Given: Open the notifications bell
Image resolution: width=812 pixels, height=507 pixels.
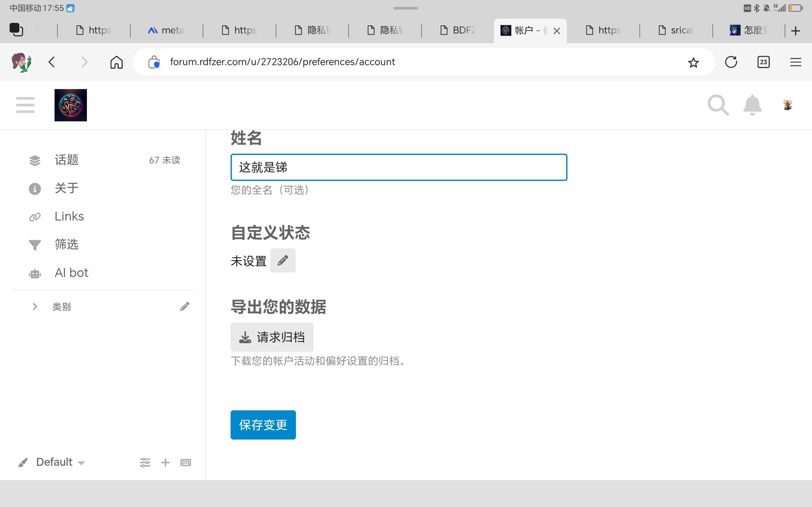Looking at the screenshot, I should (752, 105).
